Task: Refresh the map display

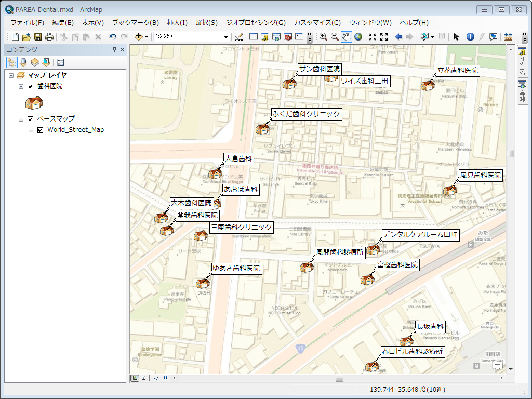Action: click(x=156, y=378)
